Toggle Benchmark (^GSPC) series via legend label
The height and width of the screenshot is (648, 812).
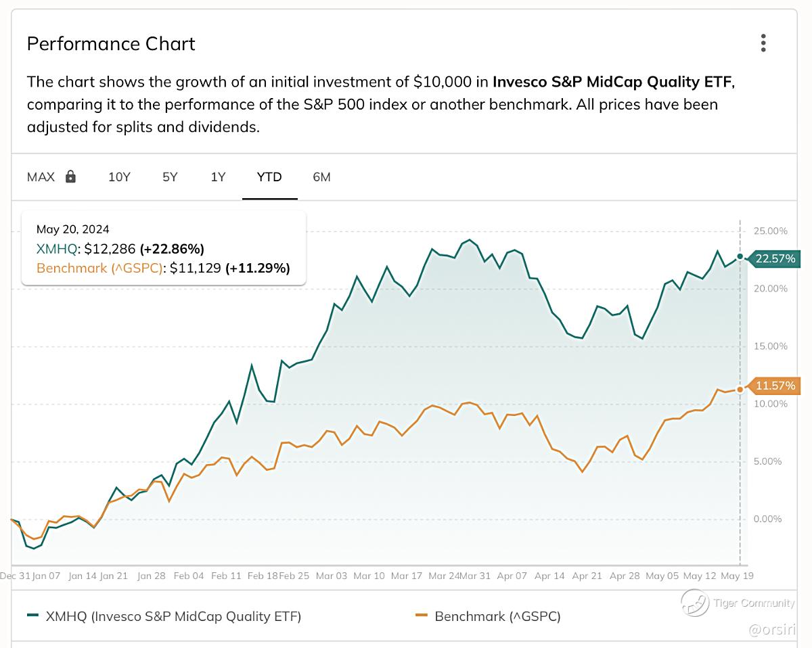[497, 616]
